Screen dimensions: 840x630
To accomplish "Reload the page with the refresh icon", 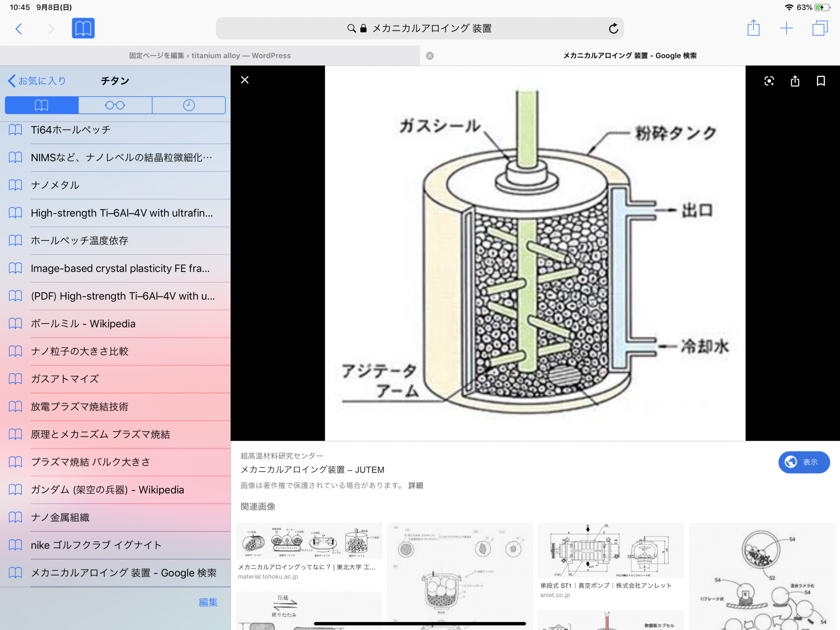I will point(613,28).
